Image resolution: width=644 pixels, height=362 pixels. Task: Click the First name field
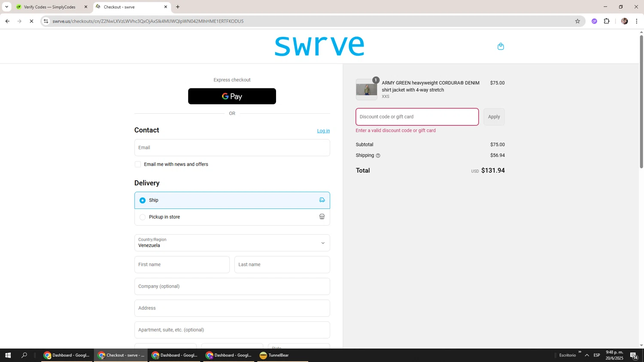pyautogui.click(x=182, y=265)
